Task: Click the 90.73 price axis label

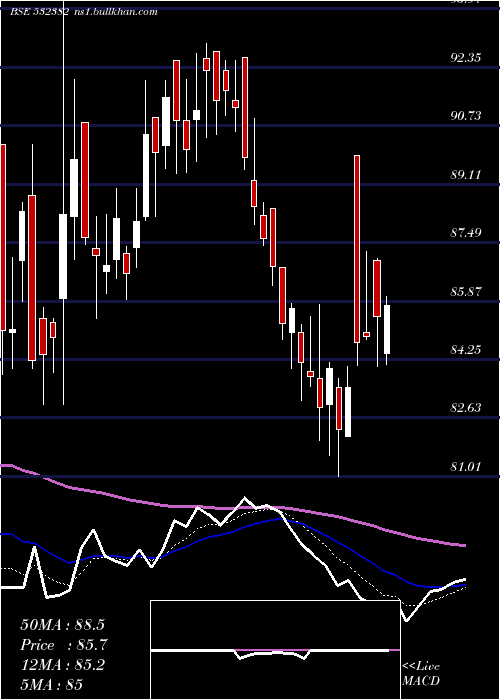Action: click(466, 116)
